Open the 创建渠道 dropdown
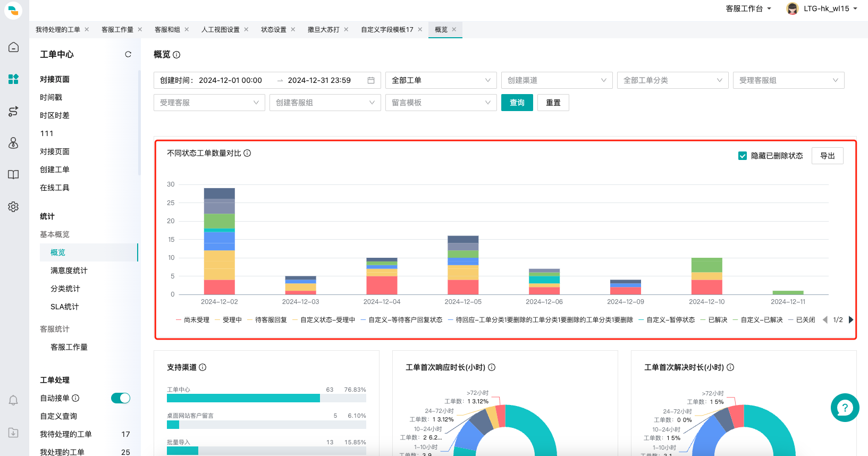This screenshot has width=868, height=456. (557, 80)
